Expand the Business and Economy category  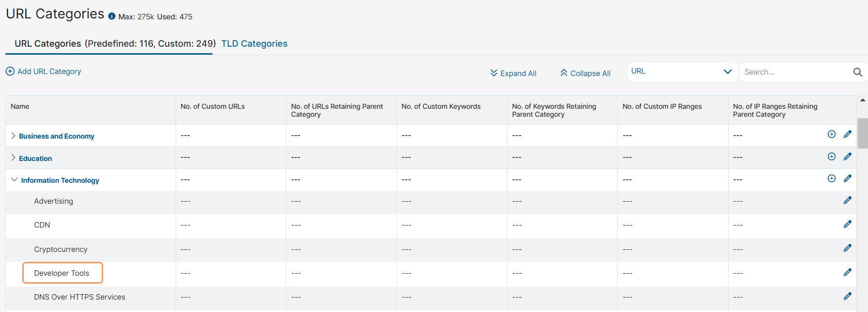[13, 136]
